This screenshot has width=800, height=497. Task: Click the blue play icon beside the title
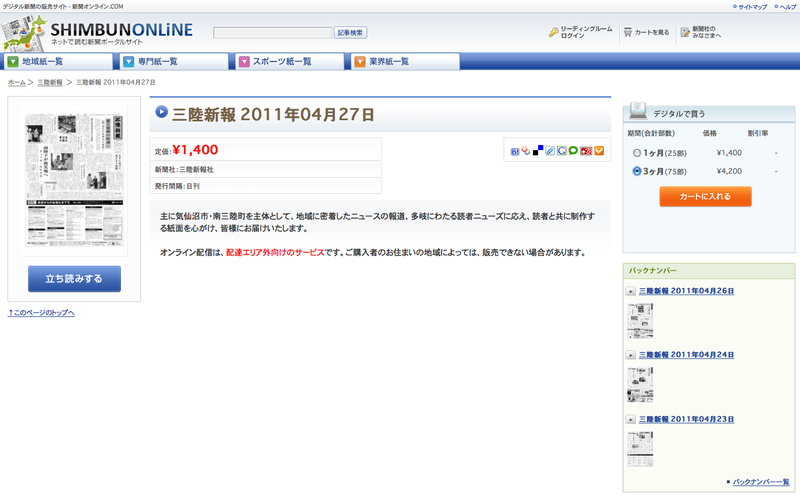161,111
